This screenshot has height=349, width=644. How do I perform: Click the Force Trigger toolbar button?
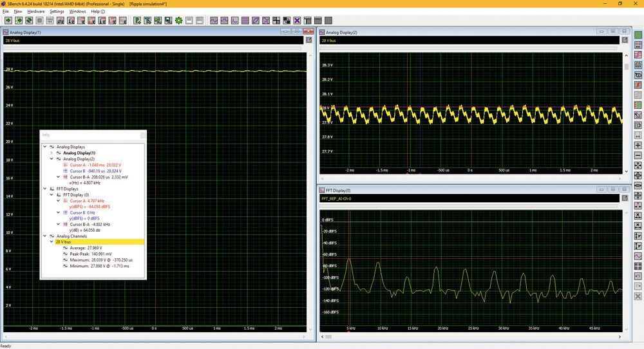coord(50,21)
